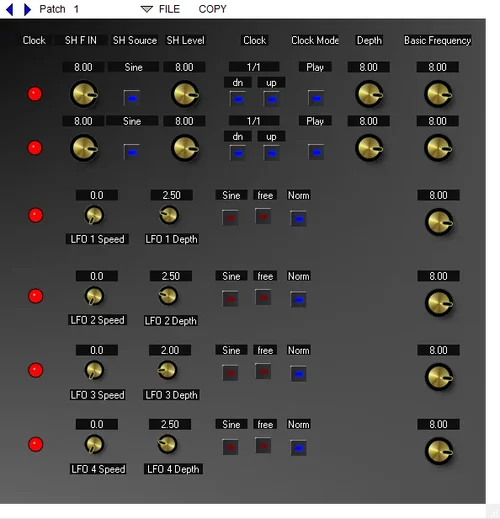Toggle LFO 3 Norm button
The width and height of the screenshot is (500, 519).
[298, 374]
